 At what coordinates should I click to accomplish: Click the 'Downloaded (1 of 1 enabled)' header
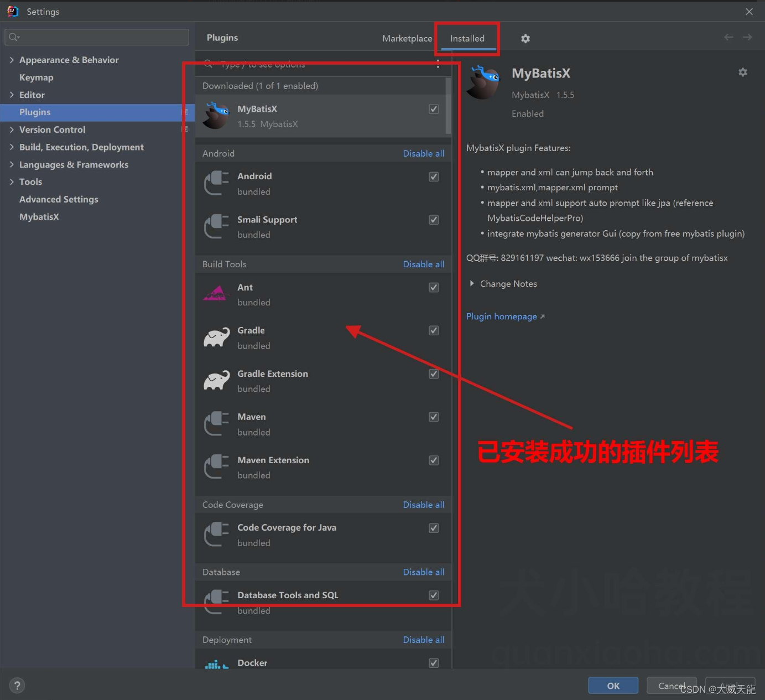pos(260,86)
